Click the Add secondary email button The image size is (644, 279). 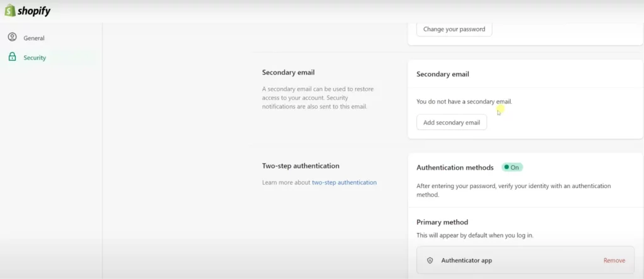click(x=452, y=123)
